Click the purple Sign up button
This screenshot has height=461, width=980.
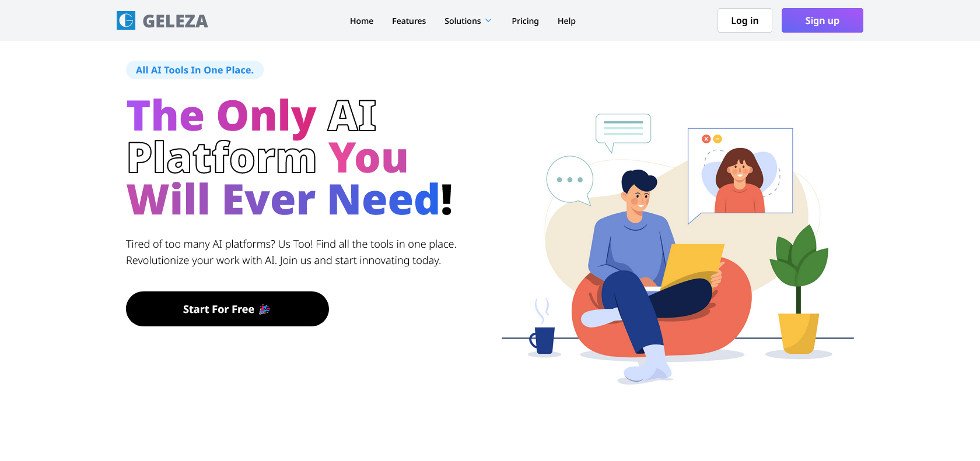pos(822,20)
